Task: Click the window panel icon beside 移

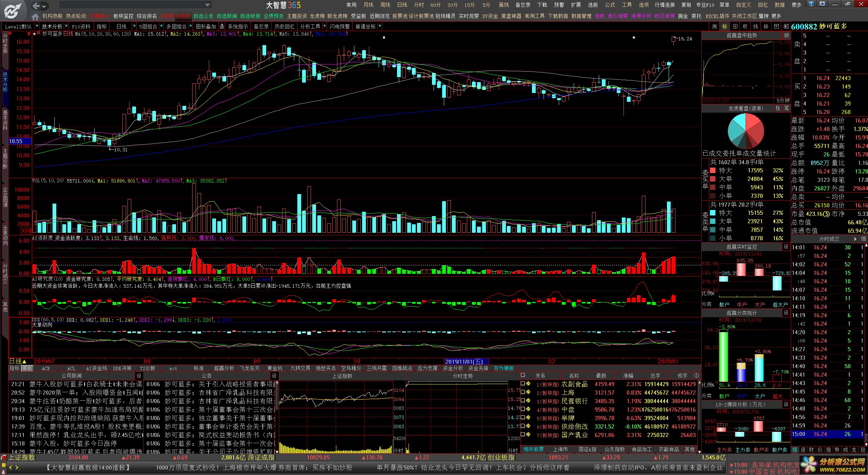Action: tap(776, 26)
